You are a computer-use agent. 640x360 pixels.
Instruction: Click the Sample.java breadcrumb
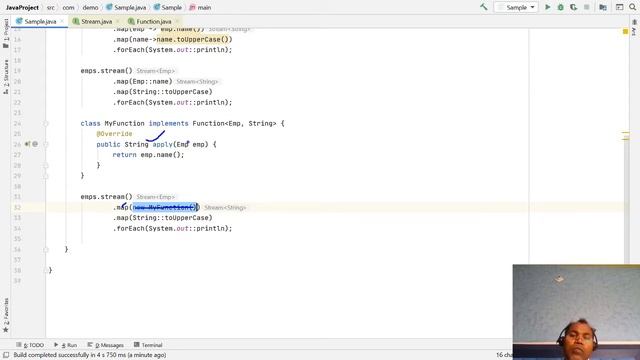tap(126, 7)
